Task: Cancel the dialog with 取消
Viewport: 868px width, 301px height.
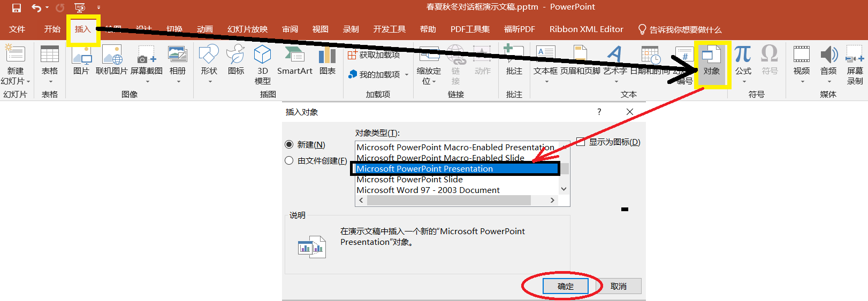Action: (x=619, y=287)
